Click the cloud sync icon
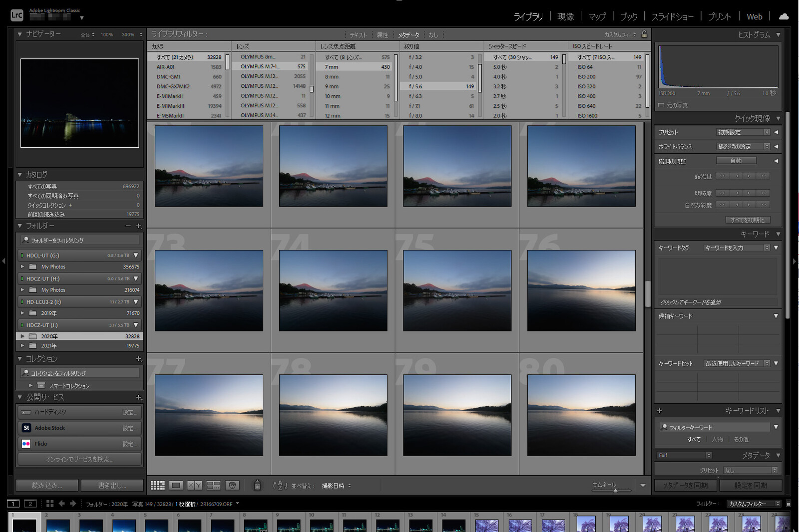 coord(784,16)
